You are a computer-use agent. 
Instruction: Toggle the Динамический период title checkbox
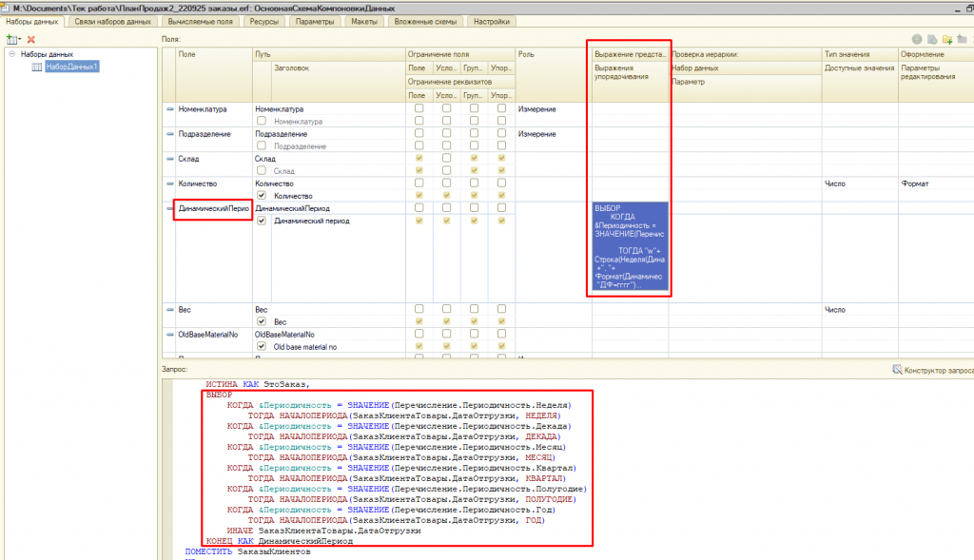(262, 221)
